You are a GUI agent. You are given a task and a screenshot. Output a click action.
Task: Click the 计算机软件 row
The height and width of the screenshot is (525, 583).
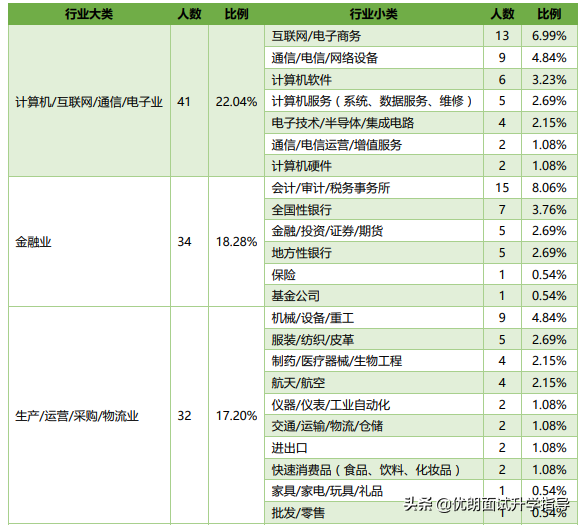(421, 79)
